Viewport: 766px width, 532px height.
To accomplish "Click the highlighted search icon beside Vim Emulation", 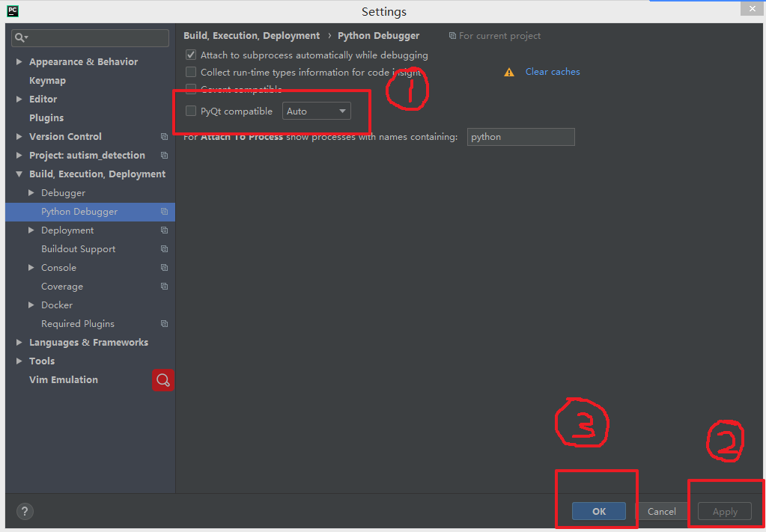I will point(163,380).
